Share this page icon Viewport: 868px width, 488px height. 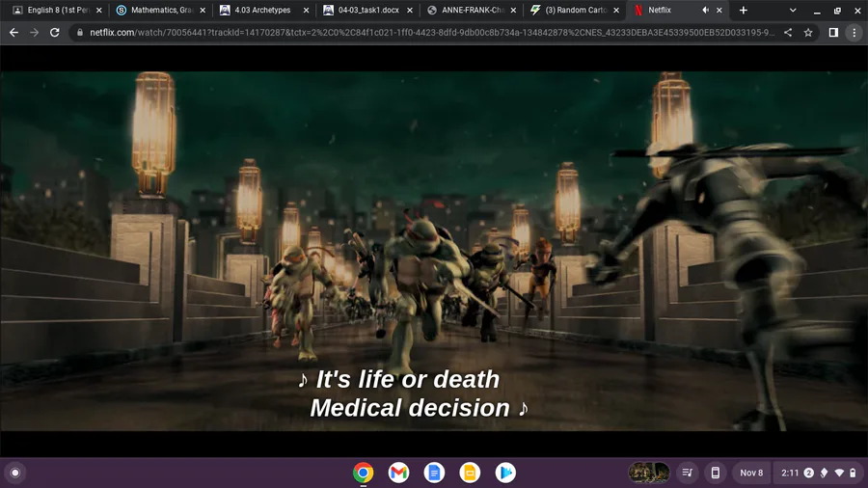(x=788, y=33)
